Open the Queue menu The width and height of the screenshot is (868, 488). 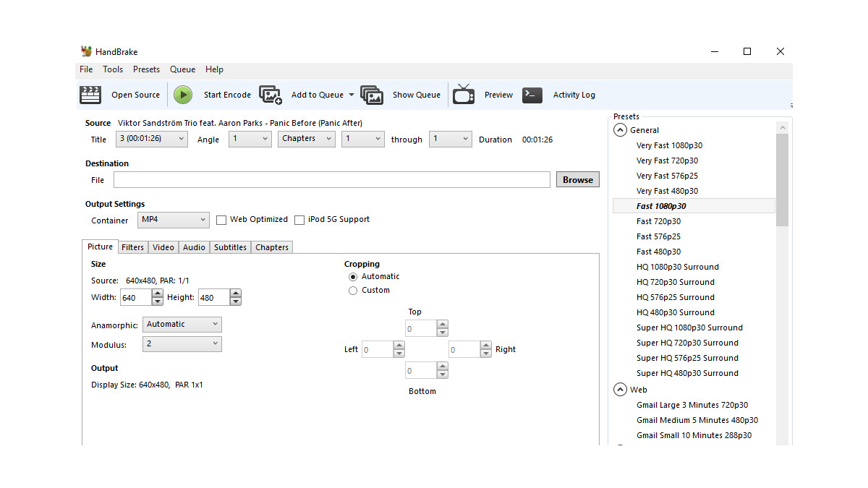[x=182, y=69]
